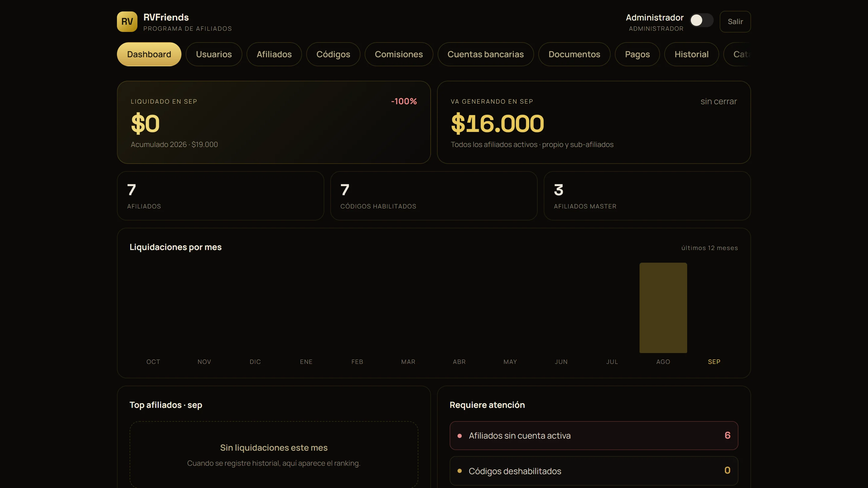Click the RV logo icon
This screenshot has width=868, height=488.
point(127,22)
